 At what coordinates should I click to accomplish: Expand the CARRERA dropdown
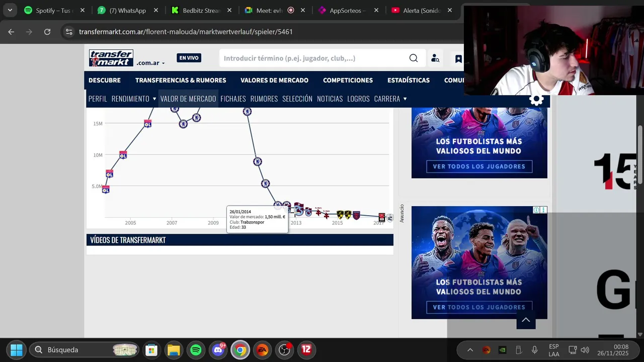pyautogui.click(x=390, y=99)
